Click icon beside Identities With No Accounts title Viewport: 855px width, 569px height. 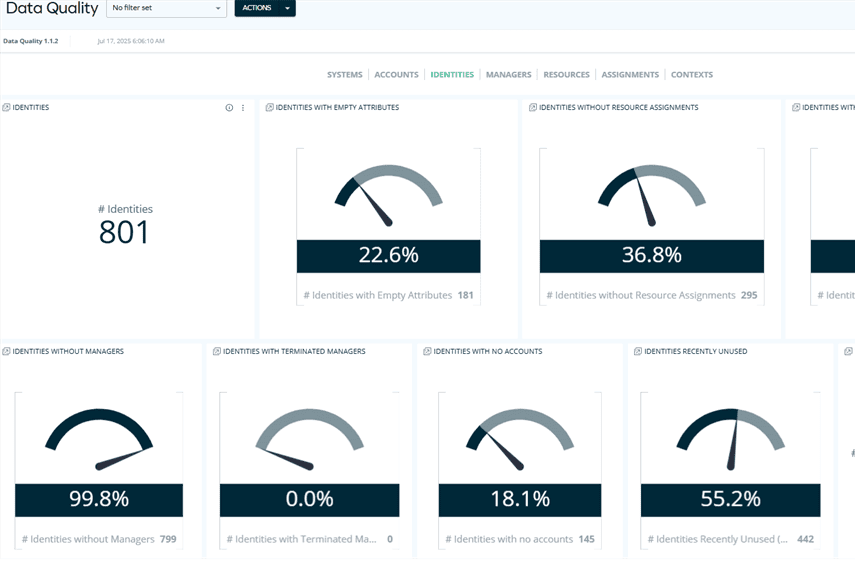[x=428, y=351]
